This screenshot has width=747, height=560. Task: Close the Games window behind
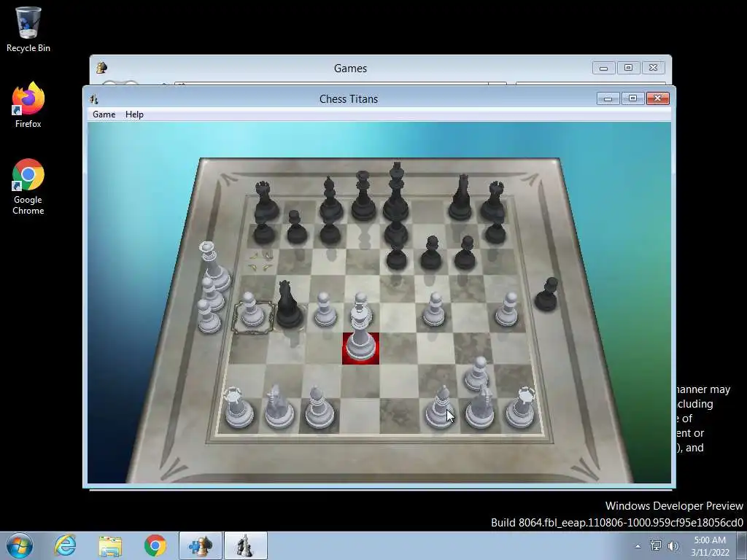click(653, 68)
